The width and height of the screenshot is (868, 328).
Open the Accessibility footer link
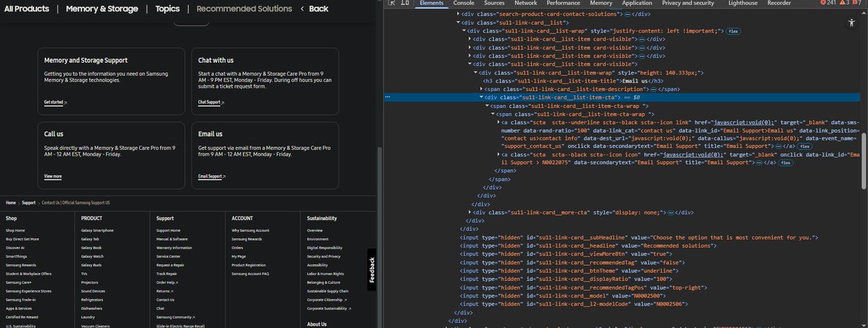click(x=318, y=265)
